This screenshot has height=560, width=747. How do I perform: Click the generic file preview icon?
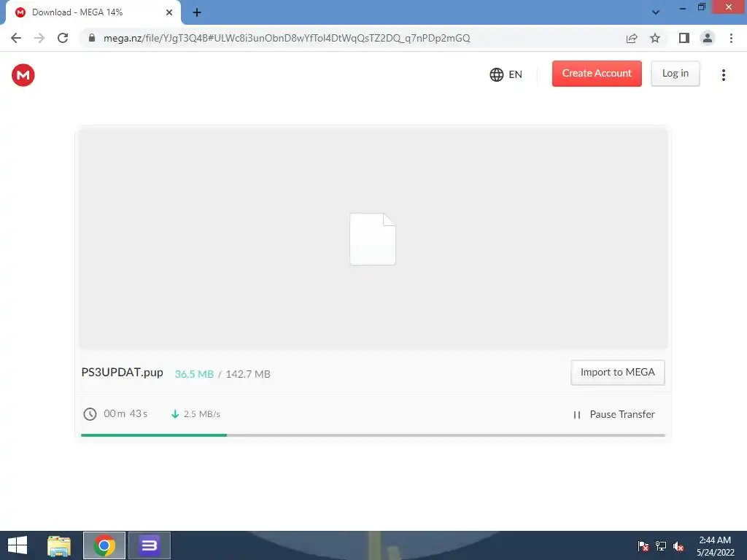tap(373, 239)
